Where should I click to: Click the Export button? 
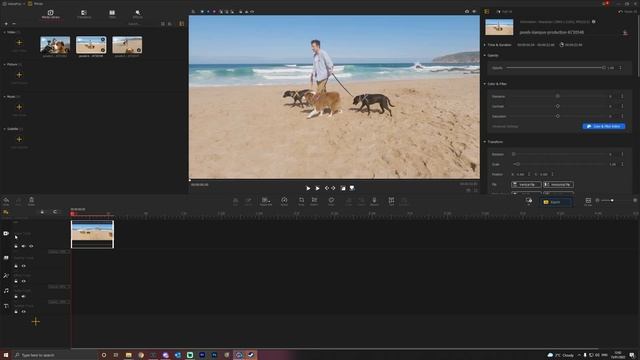556,202
